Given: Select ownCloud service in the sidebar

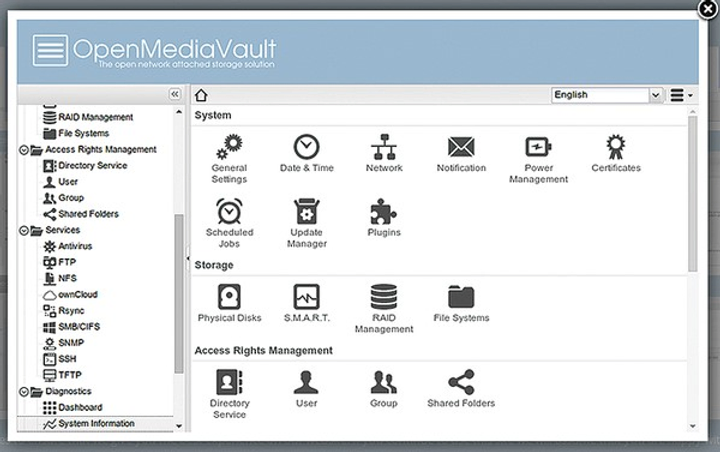Looking at the screenshot, I should (x=70, y=294).
